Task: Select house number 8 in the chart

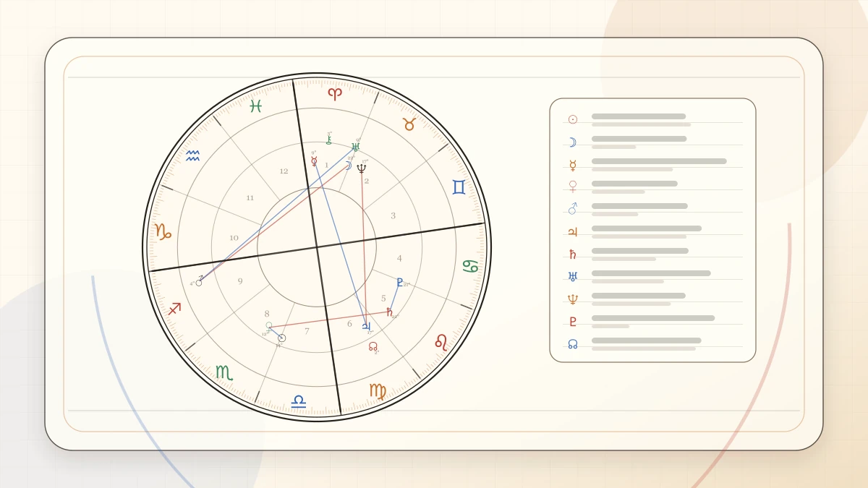Action: coord(267,314)
